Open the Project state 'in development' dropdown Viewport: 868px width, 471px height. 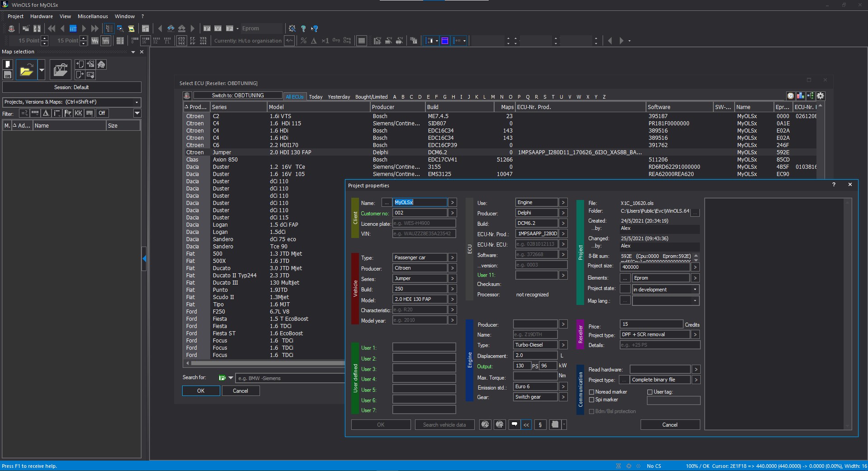pyautogui.click(x=695, y=290)
